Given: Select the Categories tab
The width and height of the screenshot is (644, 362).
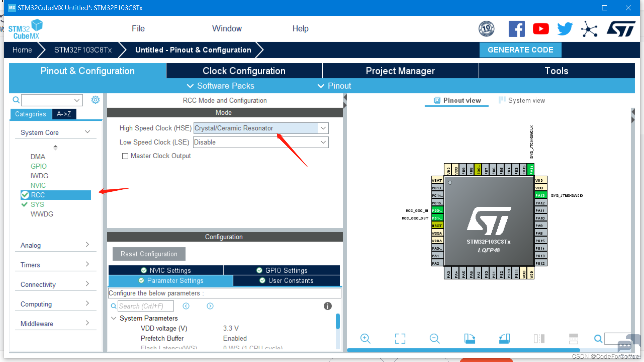Looking at the screenshot, I should 30,114.
